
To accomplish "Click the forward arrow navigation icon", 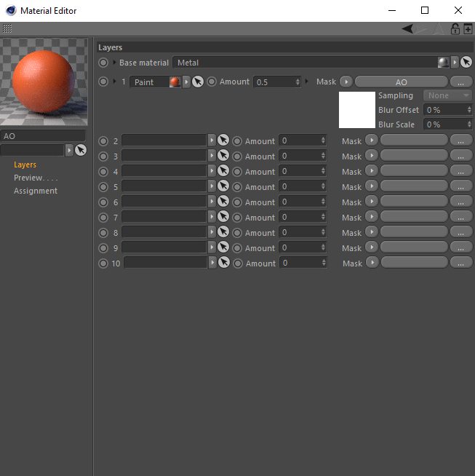I will 421,29.
